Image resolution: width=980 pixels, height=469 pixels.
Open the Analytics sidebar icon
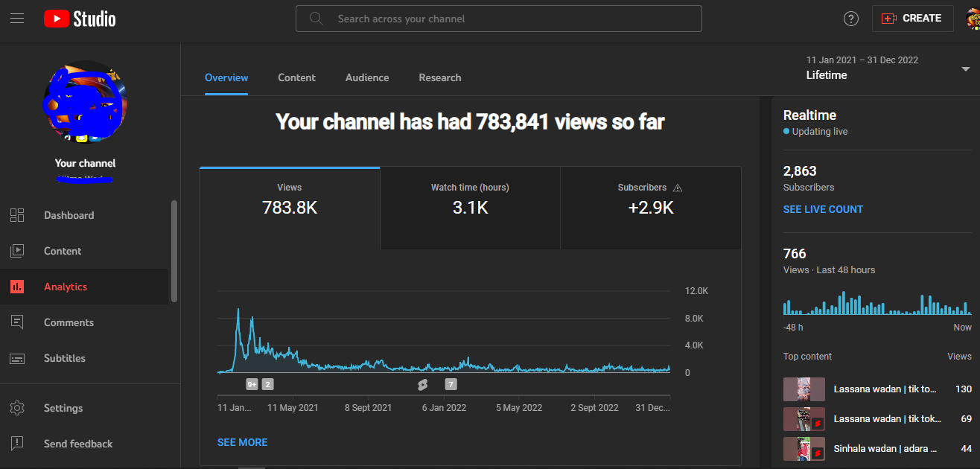coord(17,287)
